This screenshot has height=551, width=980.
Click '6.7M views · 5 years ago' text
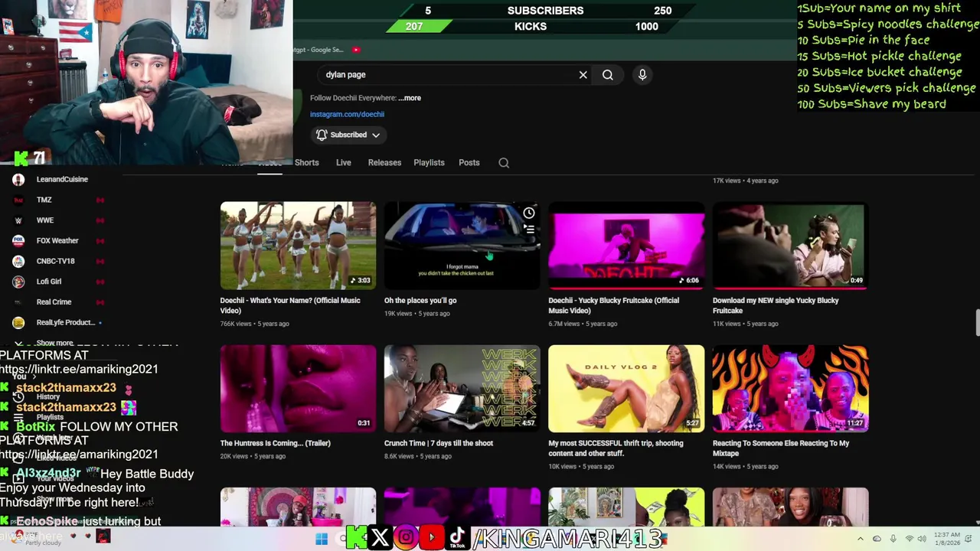583,324
